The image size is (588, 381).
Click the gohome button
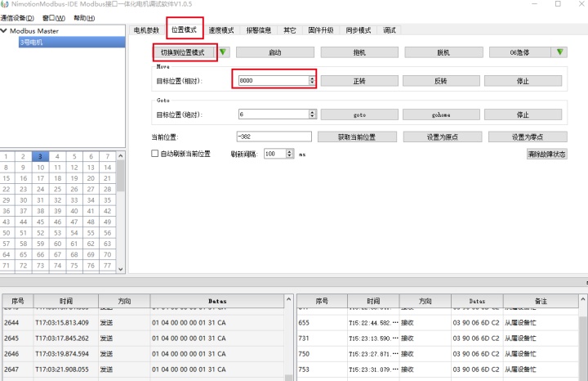[441, 114]
